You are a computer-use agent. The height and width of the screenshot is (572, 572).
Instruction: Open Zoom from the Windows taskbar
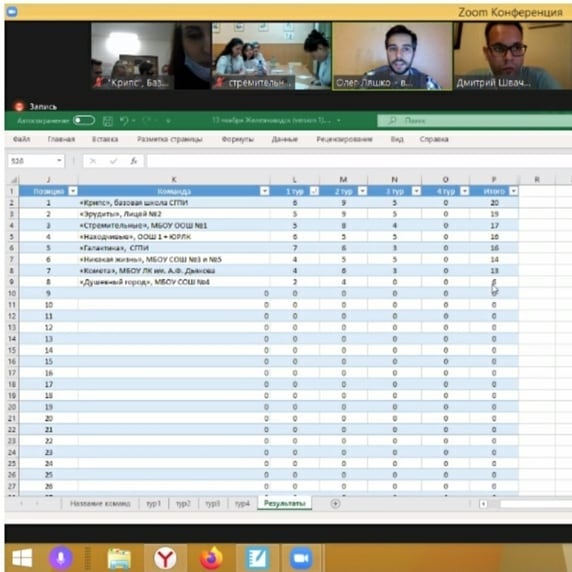(300, 558)
